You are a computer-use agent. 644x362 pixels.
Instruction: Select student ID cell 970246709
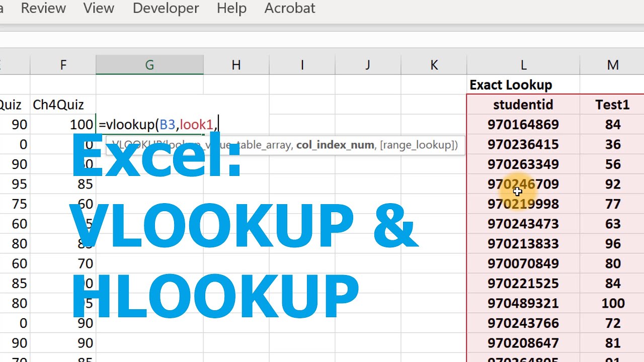(523, 184)
